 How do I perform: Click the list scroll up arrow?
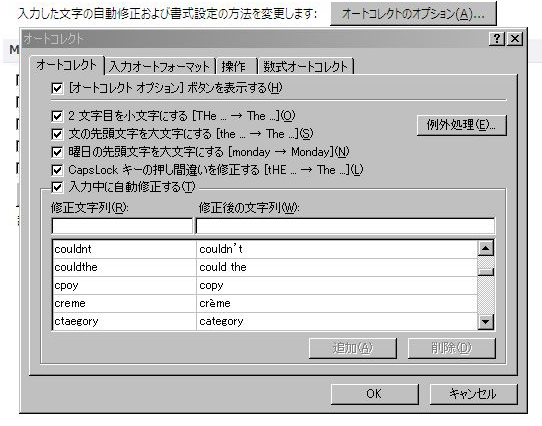pyautogui.click(x=486, y=248)
